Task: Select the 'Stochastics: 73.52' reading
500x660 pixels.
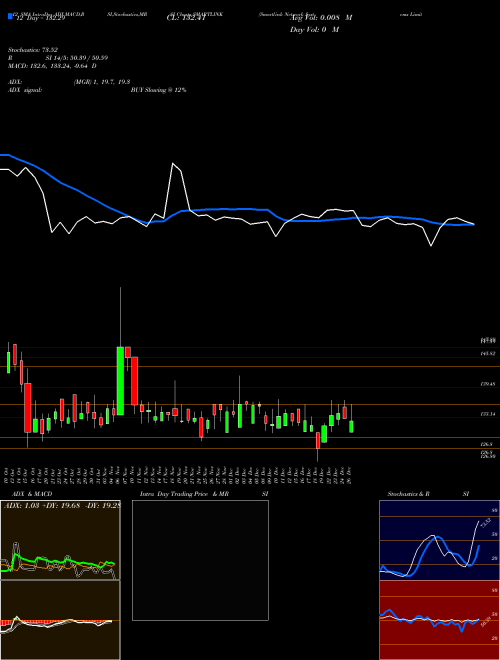Action: pyautogui.click(x=32, y=50)
